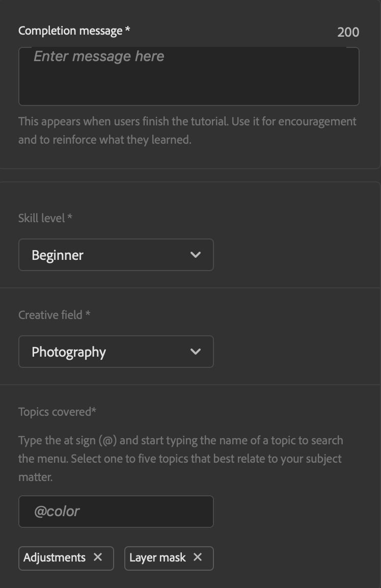Click the required asterisk after Creative field

click(x=88, y=314)
